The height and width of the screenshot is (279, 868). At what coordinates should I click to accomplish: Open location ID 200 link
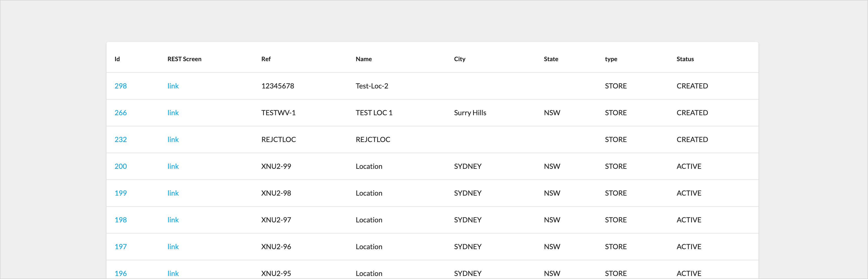[120, 166]
